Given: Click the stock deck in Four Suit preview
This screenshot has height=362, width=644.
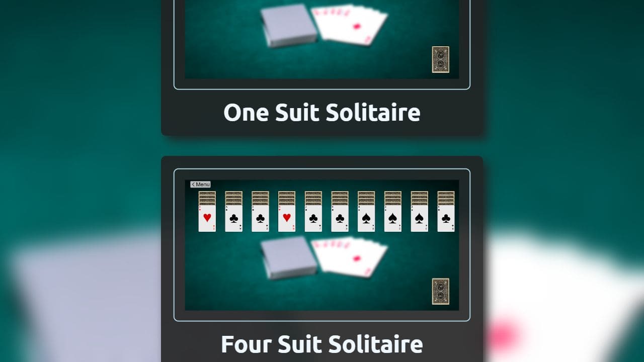Looking at the screenshot, I should click(x=440, y=292).
